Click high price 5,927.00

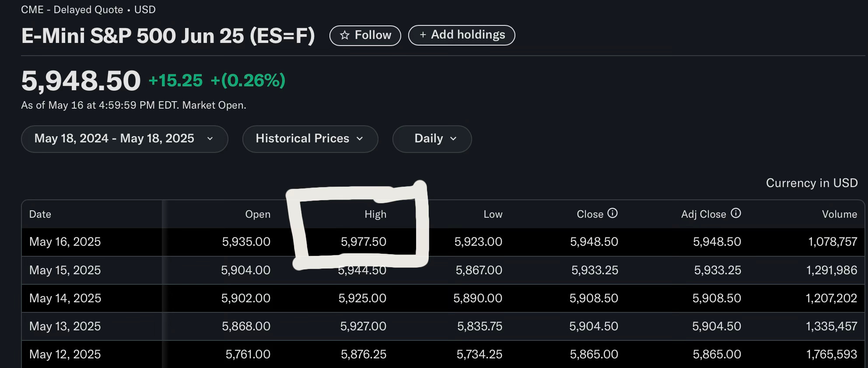click(x=363, y=326)
